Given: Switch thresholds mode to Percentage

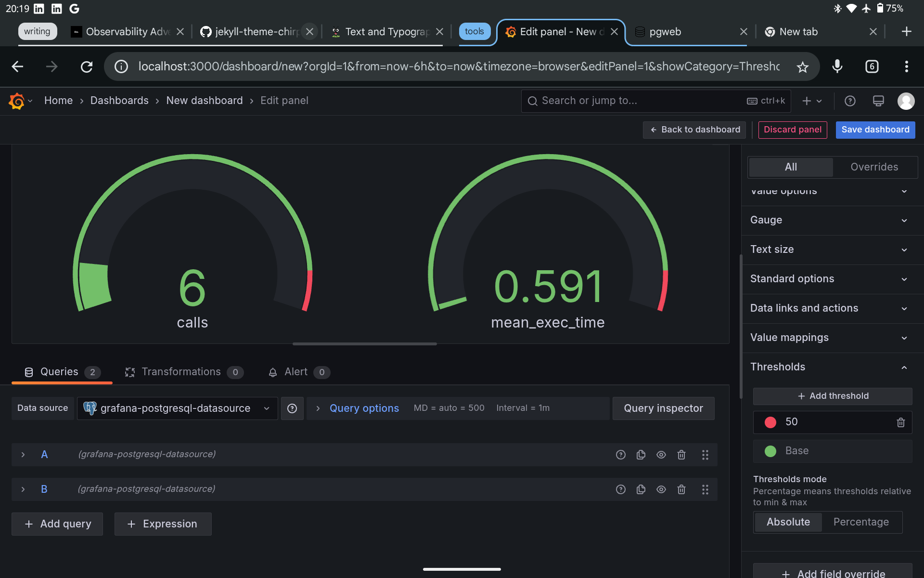Looking at the screenshot, I should pyautogui.click(x=860, y=522).
